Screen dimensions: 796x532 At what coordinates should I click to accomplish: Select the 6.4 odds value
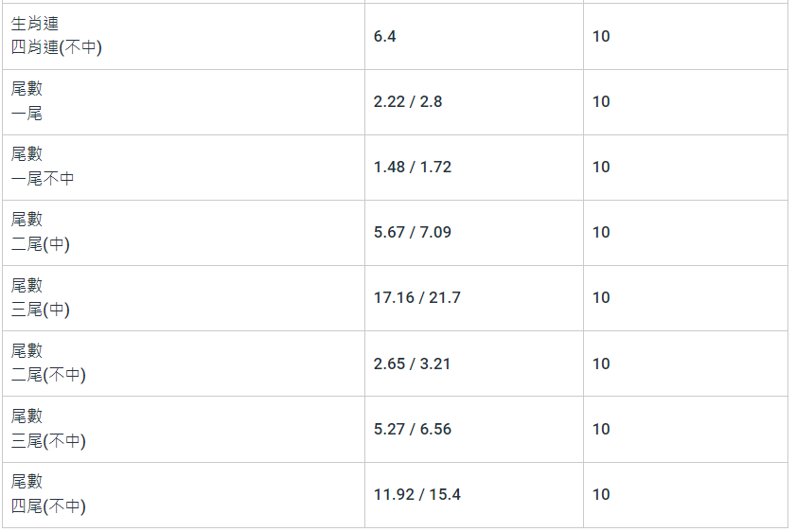pyautogui.click(x=385, y=36)
